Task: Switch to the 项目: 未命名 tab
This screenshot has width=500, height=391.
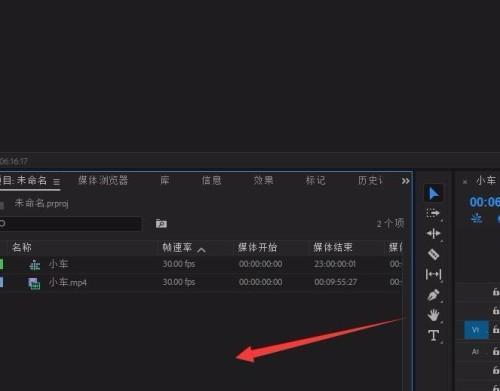Action: tap(23, 180)
